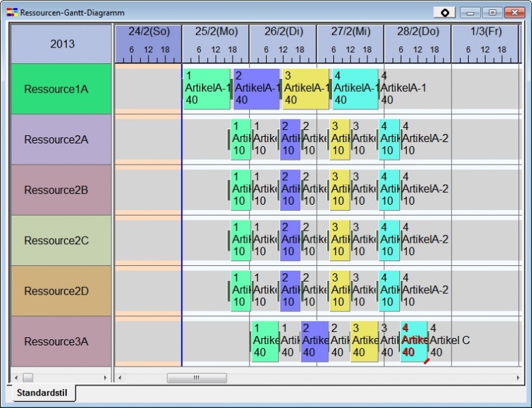Click left arrow of resource panel scrollbar
The image size is (532, 408).
pos(16,377)
